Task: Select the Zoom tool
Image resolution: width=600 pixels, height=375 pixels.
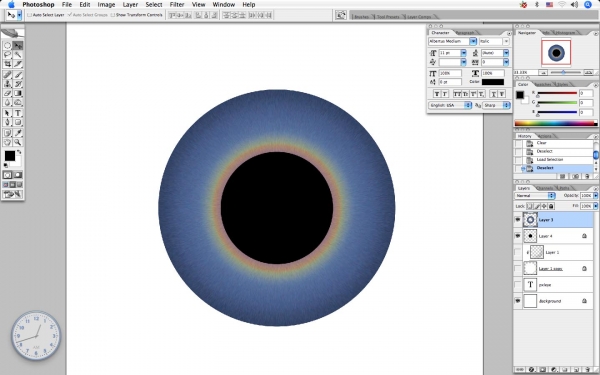Action: click(x=18, y=142)
